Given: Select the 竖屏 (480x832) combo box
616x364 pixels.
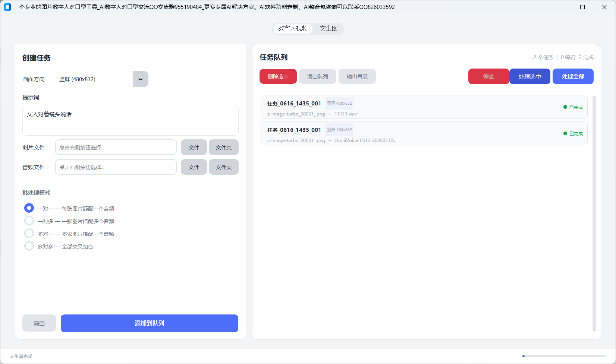Looking at the screenshot, I should [102, 79].
